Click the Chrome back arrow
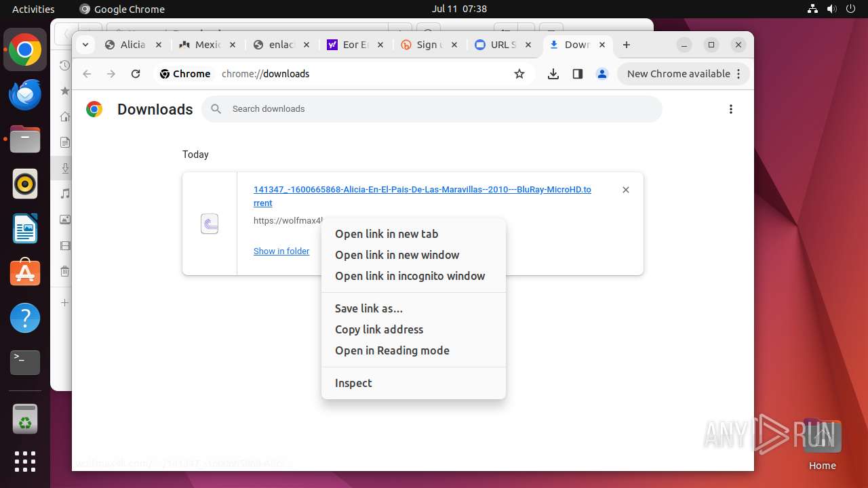This screenshot has width=868, height=488. [x=87, y=74]
